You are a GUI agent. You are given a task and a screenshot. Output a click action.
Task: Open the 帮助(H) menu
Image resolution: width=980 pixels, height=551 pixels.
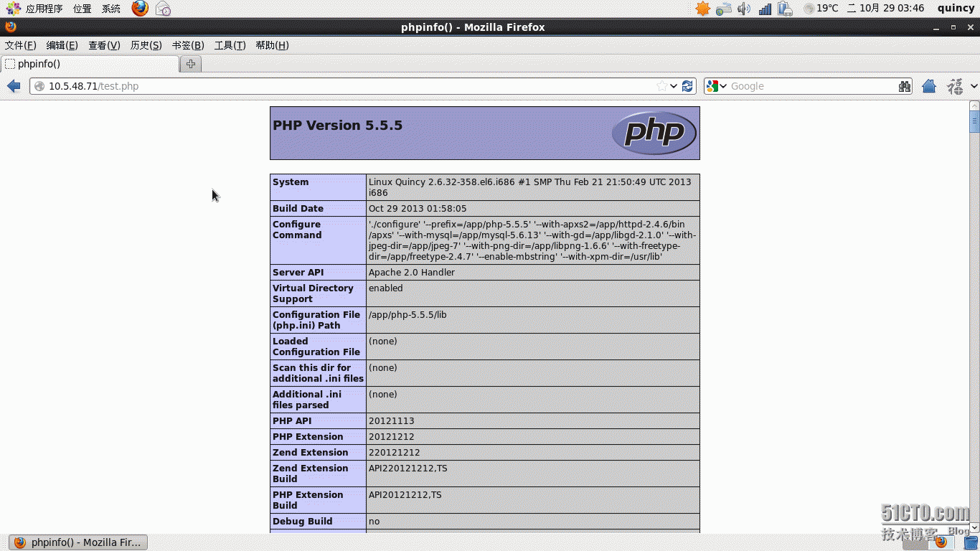coord(272,45)
